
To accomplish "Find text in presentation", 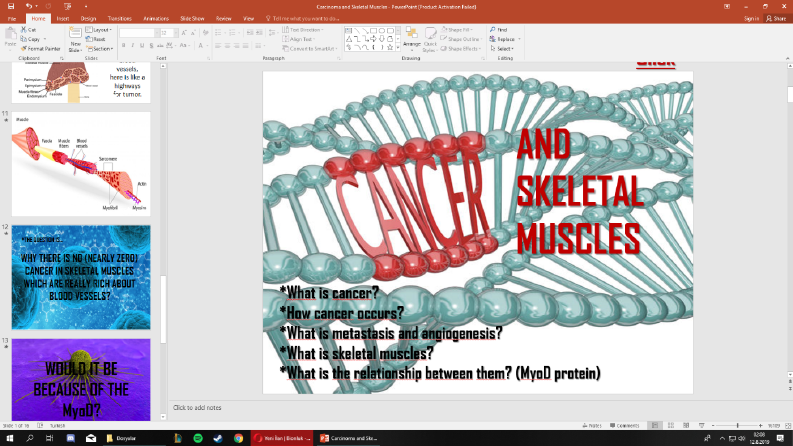I will (x=499, y=30).
